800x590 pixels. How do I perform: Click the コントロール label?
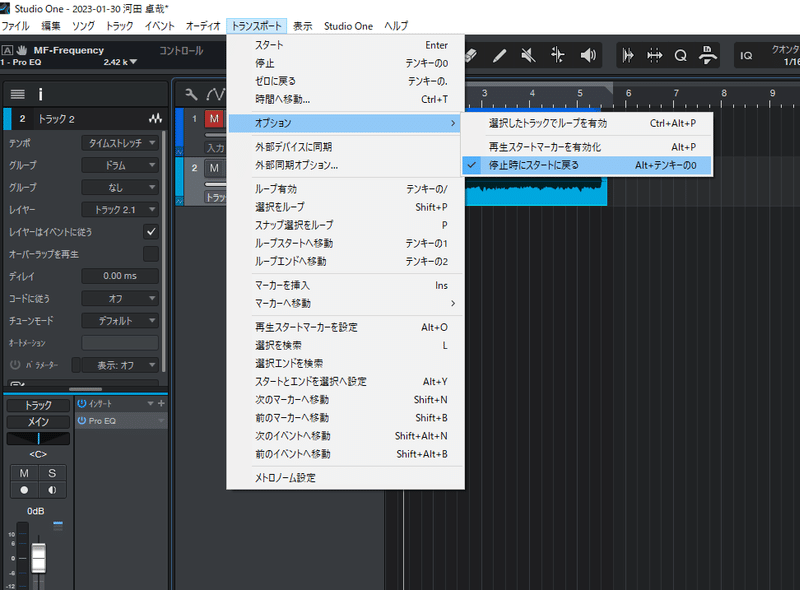coord(181,51)
